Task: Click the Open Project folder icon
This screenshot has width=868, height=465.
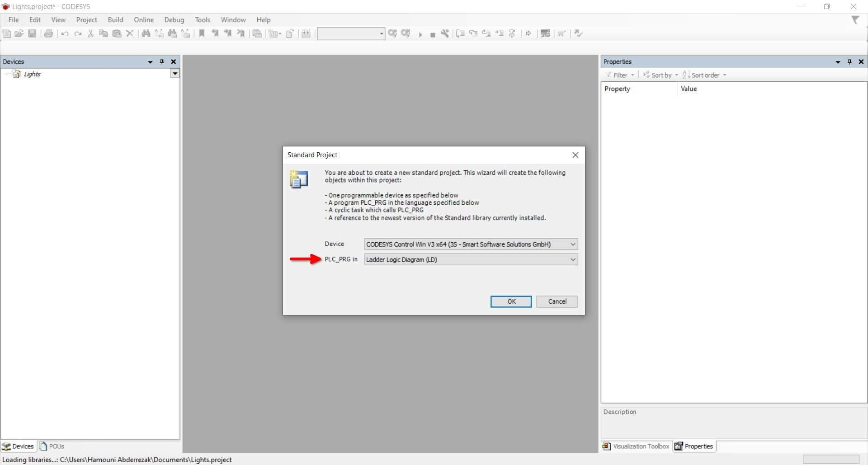Action: pyautogui.click(x=19, y=33)
